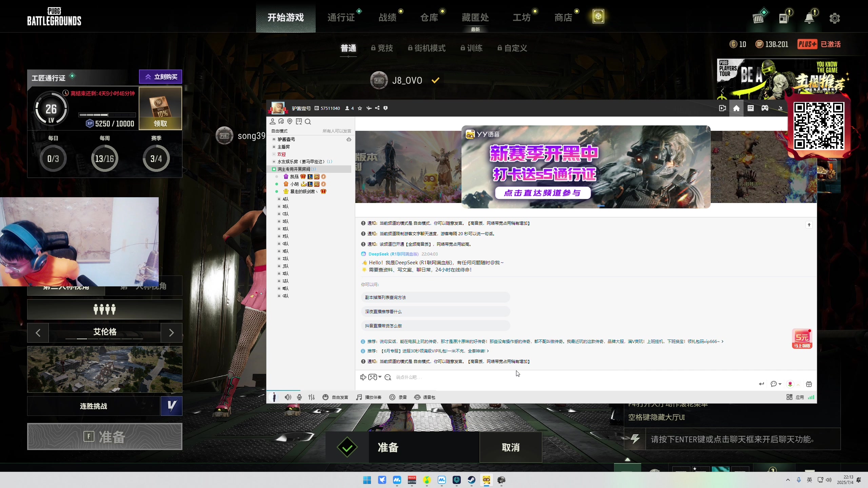This screenshot has width=868, height=488.
Task: Click 艾伦格 map preview thumbnail
Action: click(x=105, y=369)
